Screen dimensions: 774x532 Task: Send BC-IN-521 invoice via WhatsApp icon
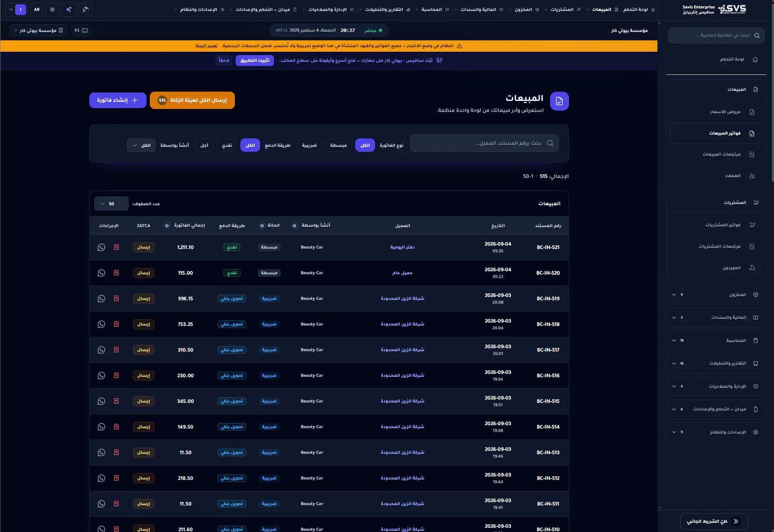pos(101,247)
